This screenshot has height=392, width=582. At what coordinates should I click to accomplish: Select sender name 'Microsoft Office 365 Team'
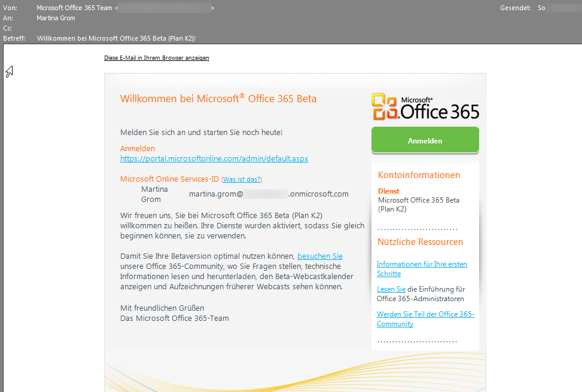point(74,8)
